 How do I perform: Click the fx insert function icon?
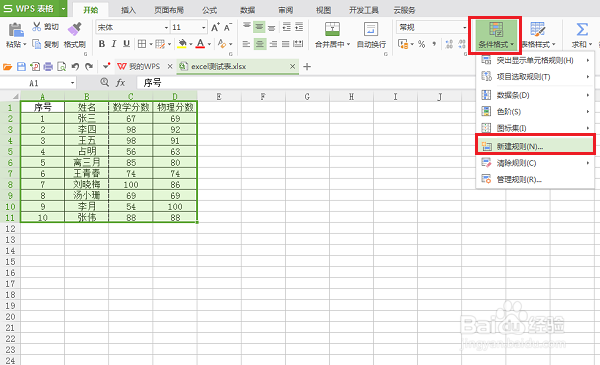coord(121,83)
